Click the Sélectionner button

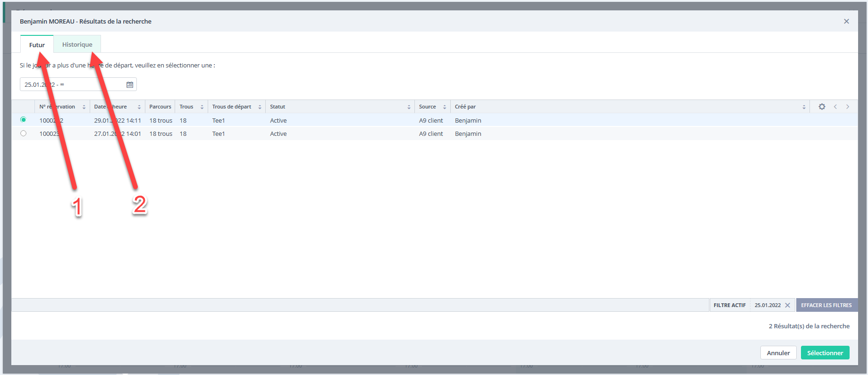825,353
